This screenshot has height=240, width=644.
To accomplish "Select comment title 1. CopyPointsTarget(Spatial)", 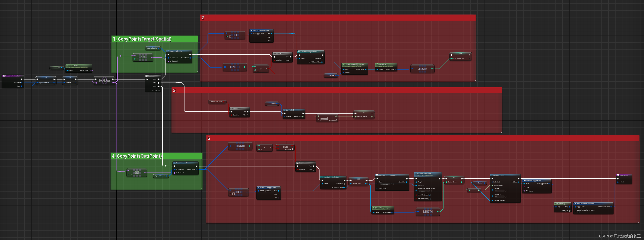I will [x=142, y=39].
